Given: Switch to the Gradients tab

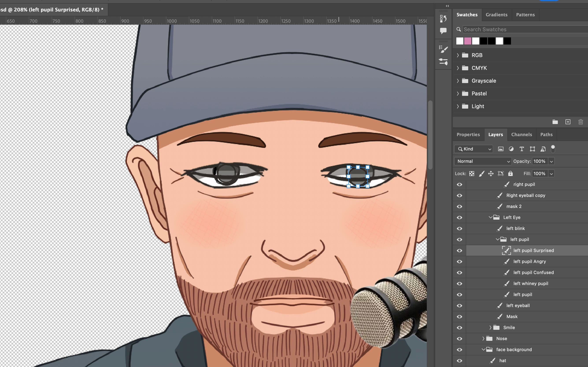Looking at the screenshot, I should click(x=496, y=15).
